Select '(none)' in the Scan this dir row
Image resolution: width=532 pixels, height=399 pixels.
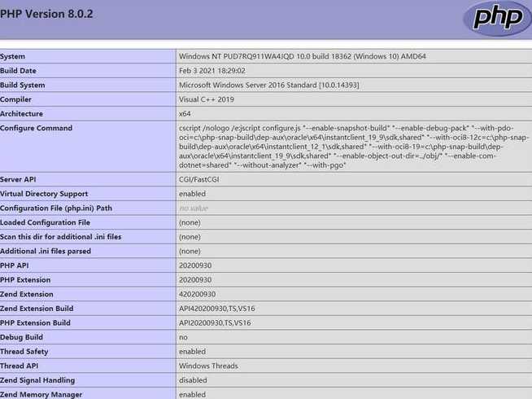(x=190, y=237)
